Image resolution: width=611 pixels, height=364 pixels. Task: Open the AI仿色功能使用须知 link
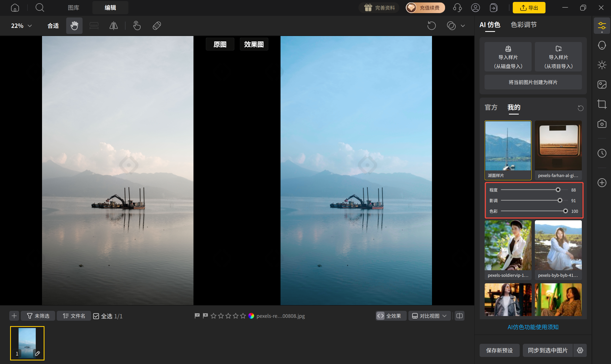[x=533, y=327]
